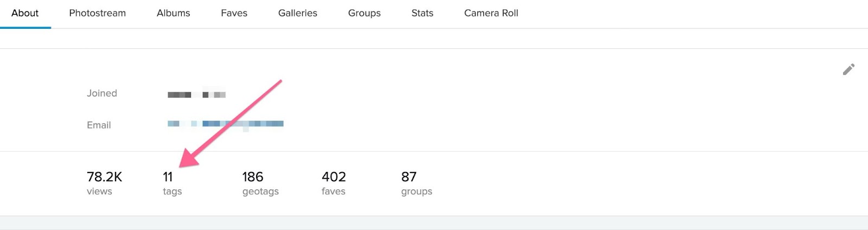868x230 pixels.
Task: Select the "geotags" label text
Action: point(260,191)
